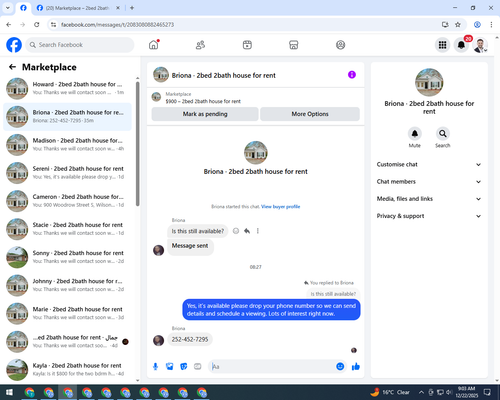
Task: Show hidden system tray icons chevron
Action: [x=421, y=392]
